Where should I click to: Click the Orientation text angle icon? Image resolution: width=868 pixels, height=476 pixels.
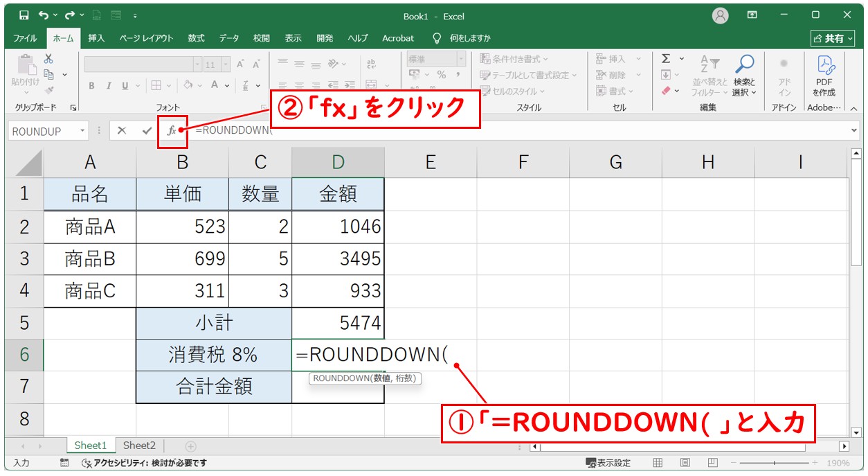pos(334,64)
